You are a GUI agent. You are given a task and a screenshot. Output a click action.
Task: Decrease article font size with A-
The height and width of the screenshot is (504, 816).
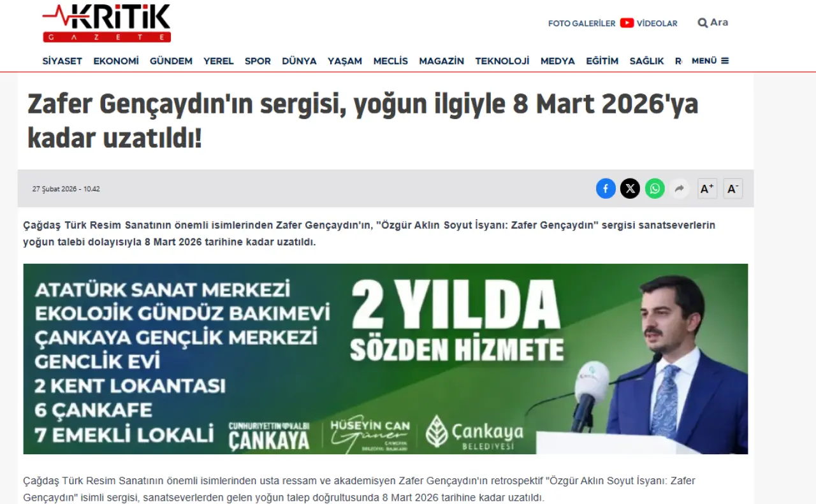pyautogui.click(x=732, y=189)
